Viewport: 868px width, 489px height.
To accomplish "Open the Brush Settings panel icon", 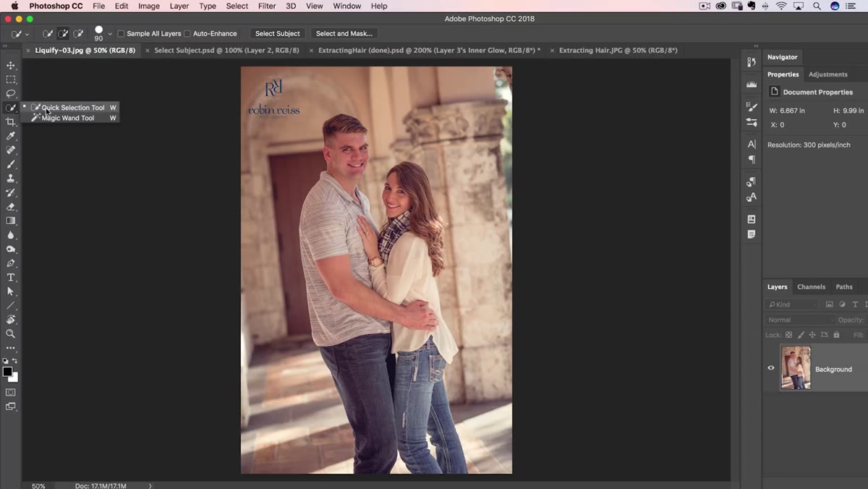I will pyautogui.click(x=752, y=107).
